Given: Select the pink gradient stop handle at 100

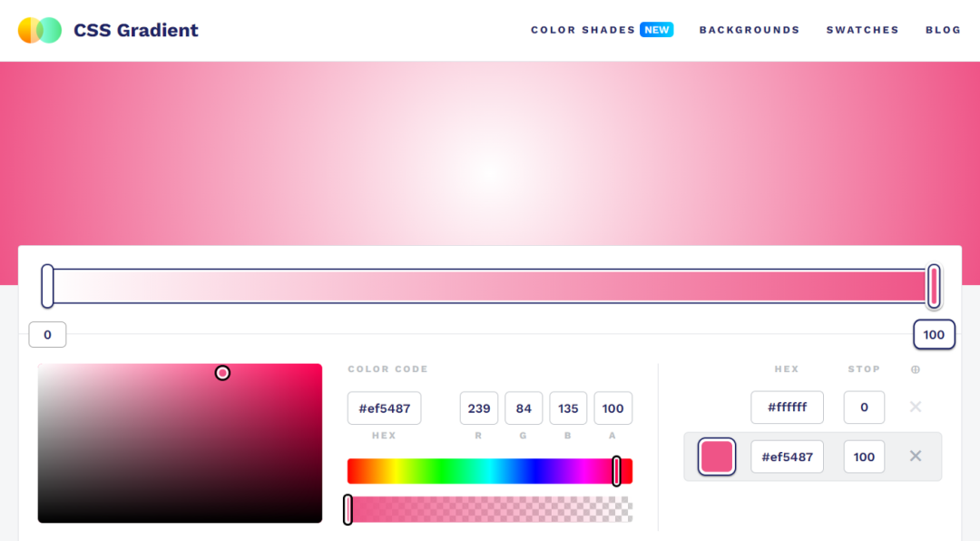Looking at the screenshot, I should click(934, 287).
